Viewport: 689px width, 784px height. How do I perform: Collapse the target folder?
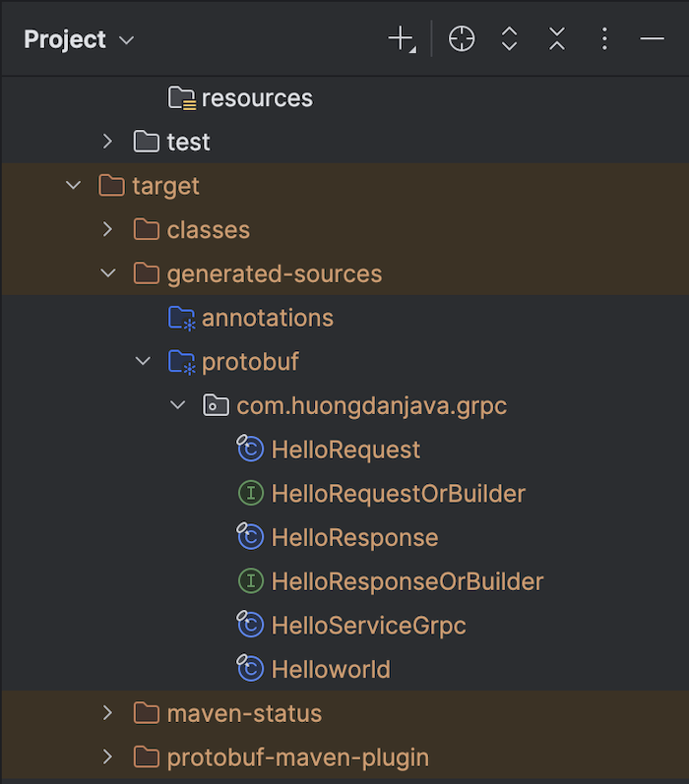click(74, 186)
